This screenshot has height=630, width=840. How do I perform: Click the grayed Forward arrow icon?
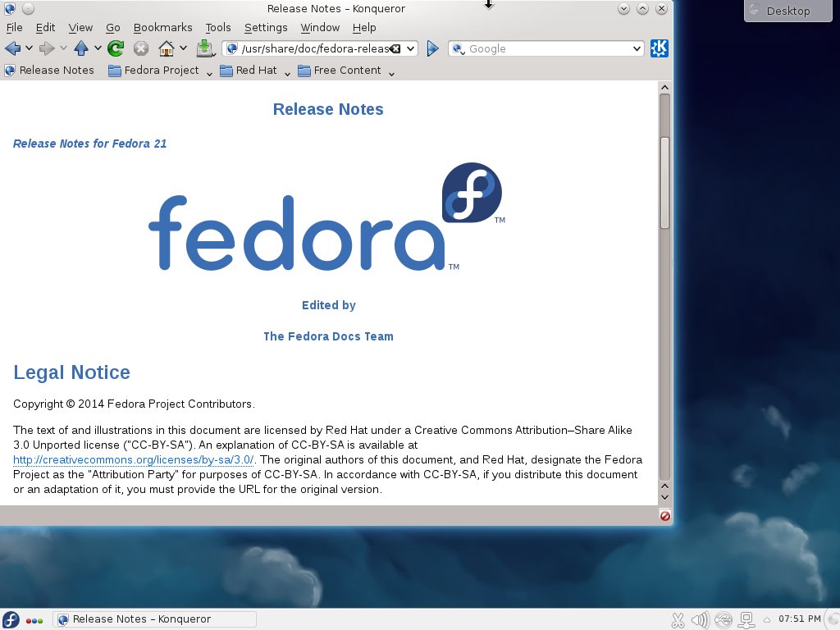coord(47,48)
